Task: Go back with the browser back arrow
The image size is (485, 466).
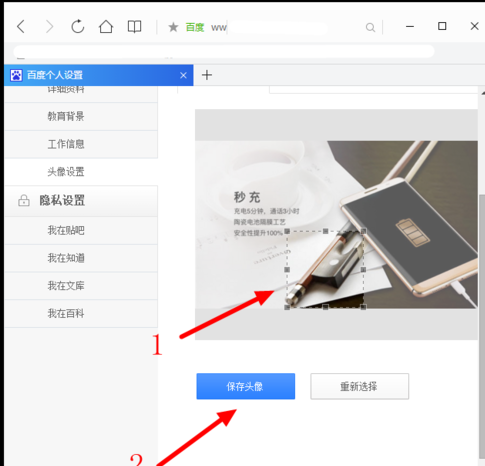Action: [21, 27]
